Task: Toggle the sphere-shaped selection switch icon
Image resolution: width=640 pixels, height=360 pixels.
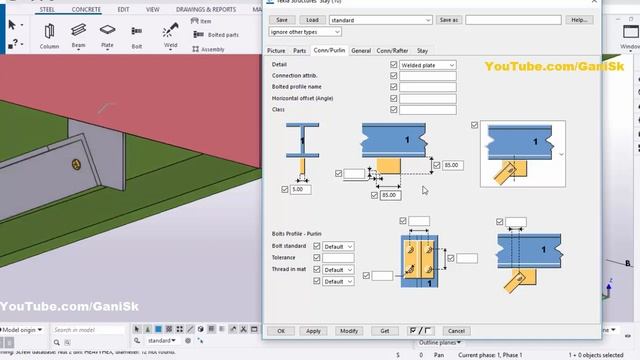Action: [201, 329]
